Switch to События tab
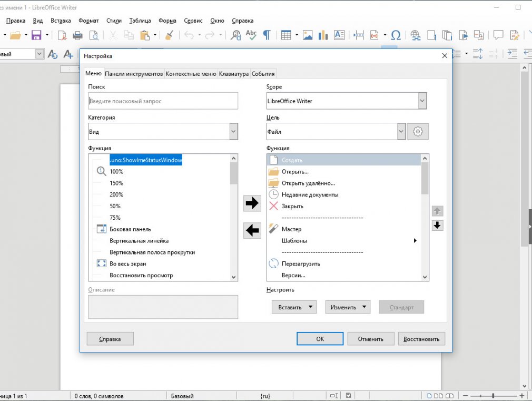 tap(263, 74)
